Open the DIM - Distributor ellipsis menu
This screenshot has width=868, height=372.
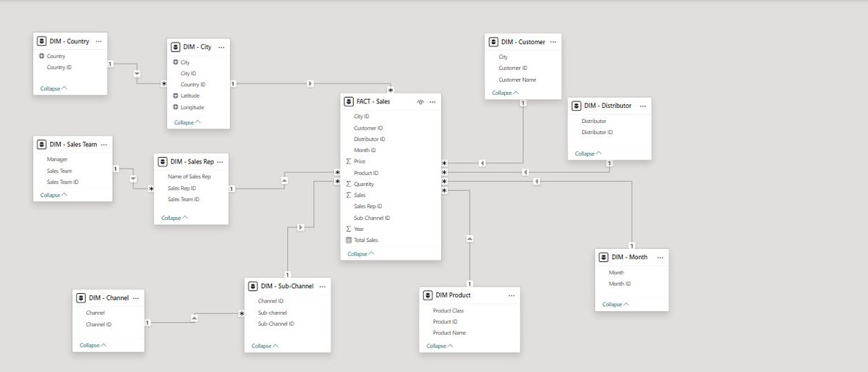tap(642, 106)
